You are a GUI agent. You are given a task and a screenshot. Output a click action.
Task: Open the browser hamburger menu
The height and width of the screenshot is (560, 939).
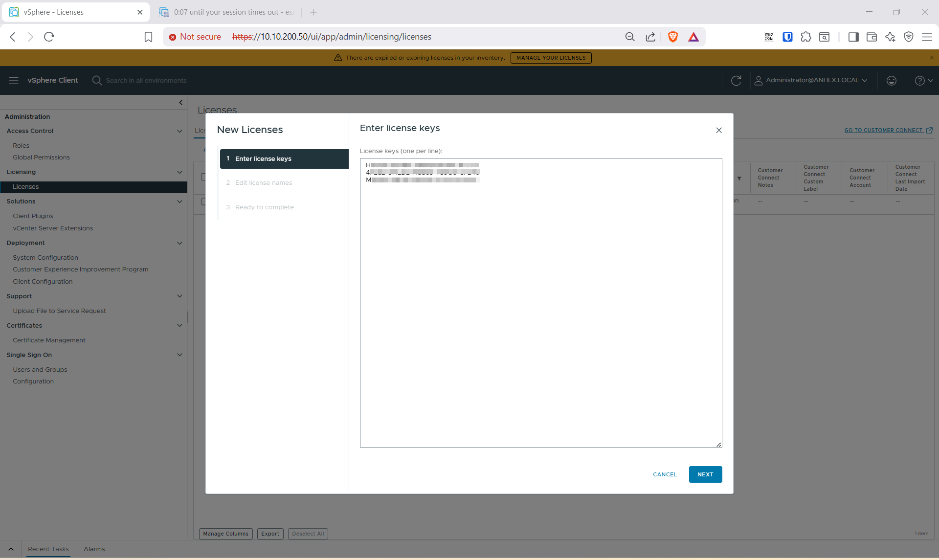click(x=927, y=37)
